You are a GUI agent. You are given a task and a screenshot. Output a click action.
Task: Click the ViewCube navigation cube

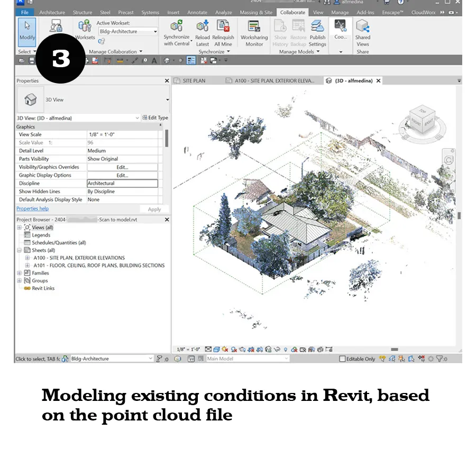coord(422,120)
